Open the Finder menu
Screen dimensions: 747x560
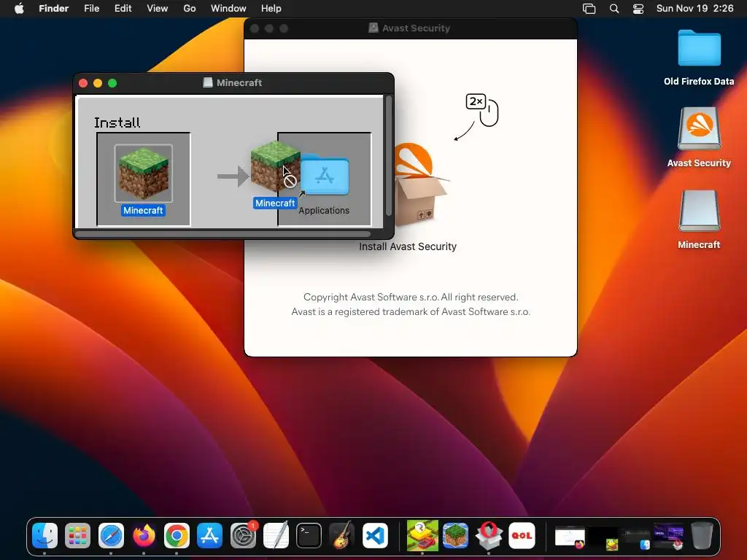pyautogui.click(x=54, y=9)
